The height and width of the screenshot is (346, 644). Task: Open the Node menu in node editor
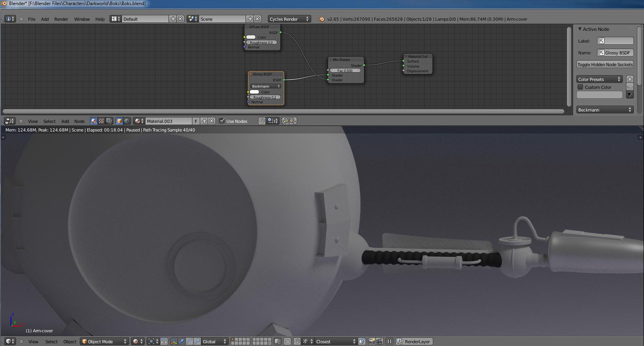pos(79,121)
